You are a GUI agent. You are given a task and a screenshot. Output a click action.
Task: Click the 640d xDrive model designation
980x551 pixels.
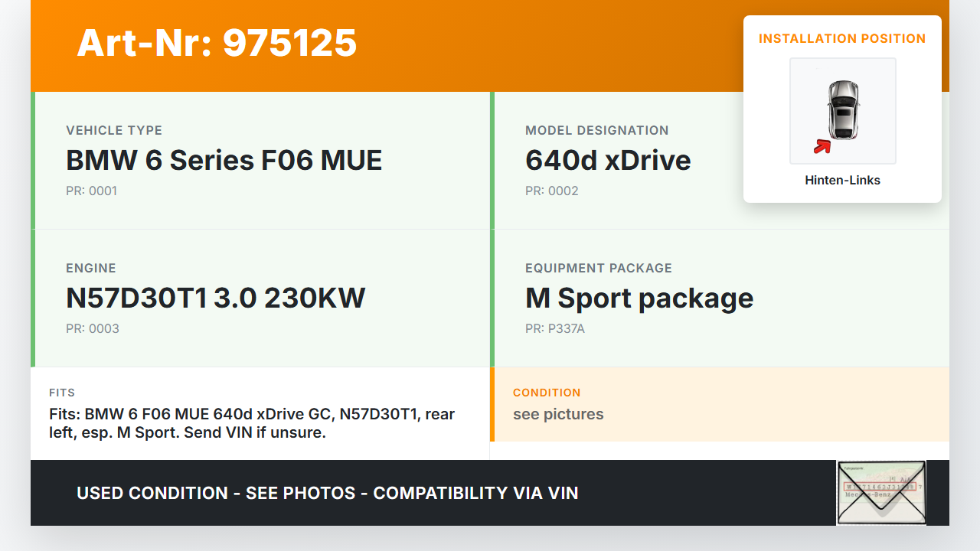pos(608,161)
